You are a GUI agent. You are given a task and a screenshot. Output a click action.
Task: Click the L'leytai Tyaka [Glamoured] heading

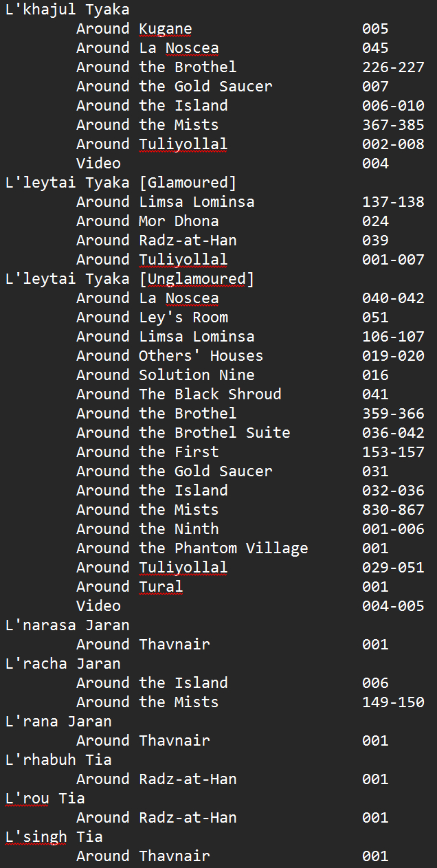click(120, 183)
